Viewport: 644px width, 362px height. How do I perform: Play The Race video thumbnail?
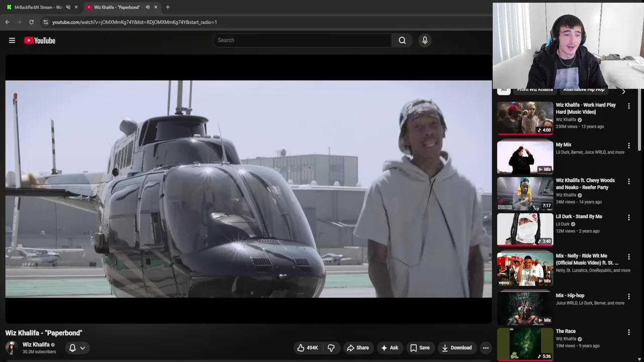(x=525, y=344)
